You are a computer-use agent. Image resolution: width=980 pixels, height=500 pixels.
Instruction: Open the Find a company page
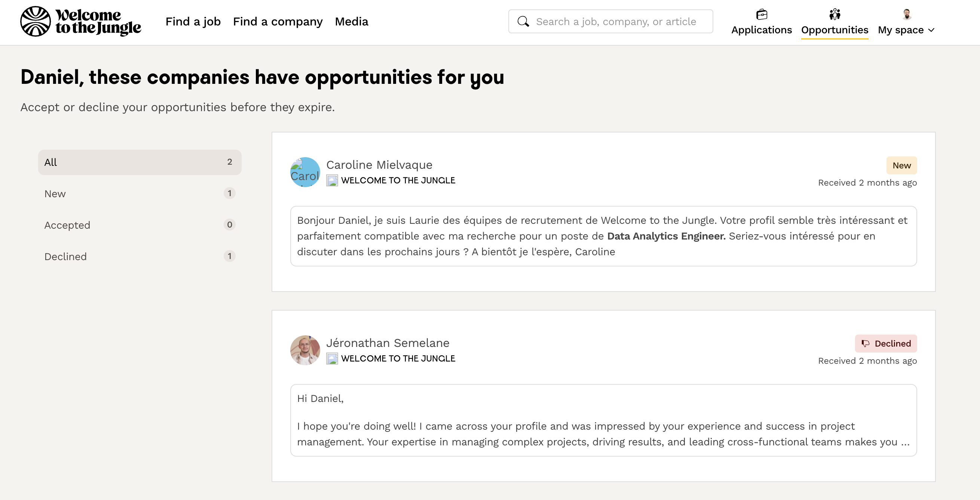click(x=277, y=21)
